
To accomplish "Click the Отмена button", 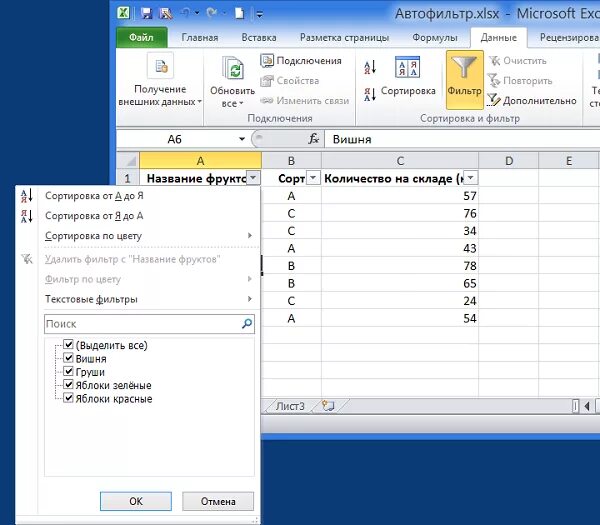I will 218,501.
